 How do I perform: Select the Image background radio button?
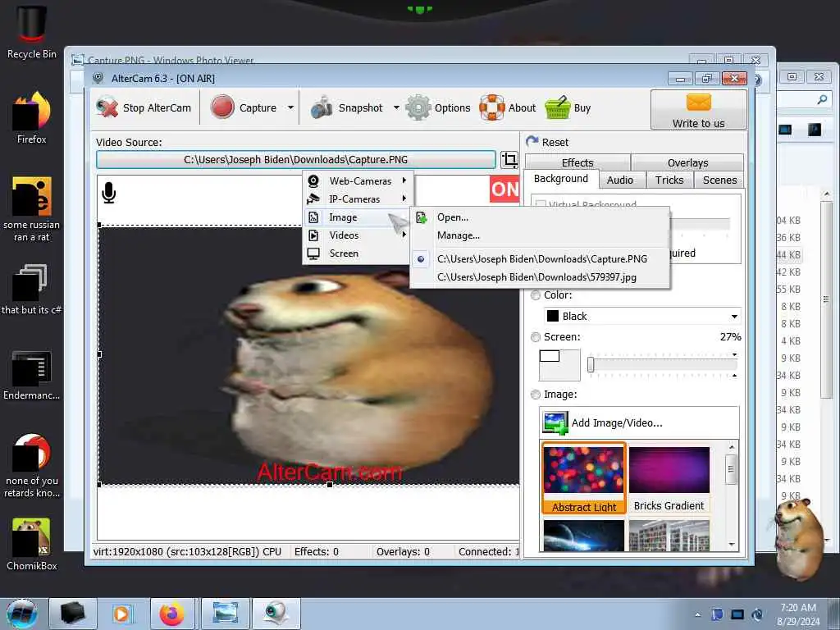click(535, 395)
